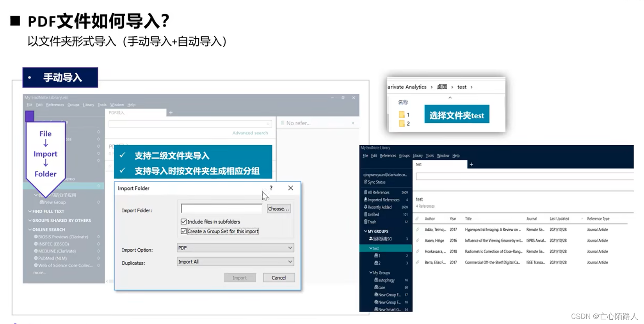The width and height of the screenshot is (644, 324).
Task: Click paperclip icon on Honkavaara row
Action: pos(417,251)
